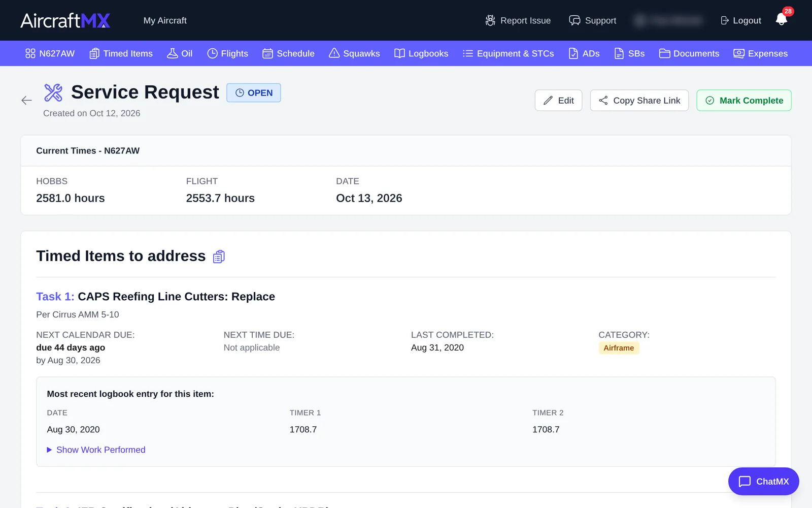Open the ChatMX chat widget

click(x=763, y=481)
